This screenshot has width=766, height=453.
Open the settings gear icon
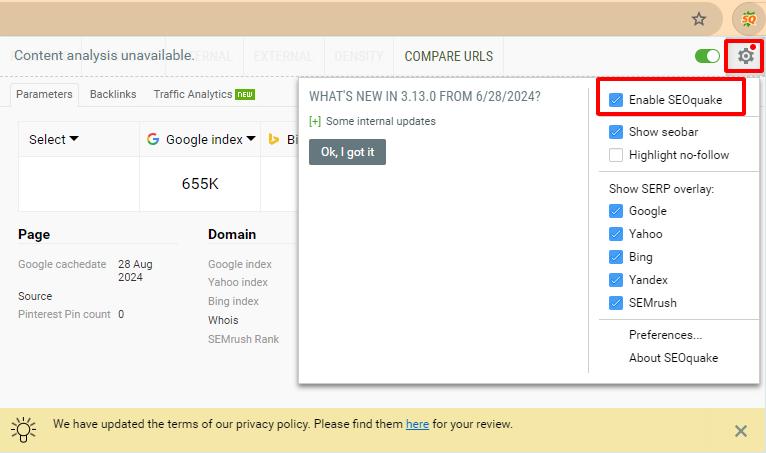coord(745,56)
